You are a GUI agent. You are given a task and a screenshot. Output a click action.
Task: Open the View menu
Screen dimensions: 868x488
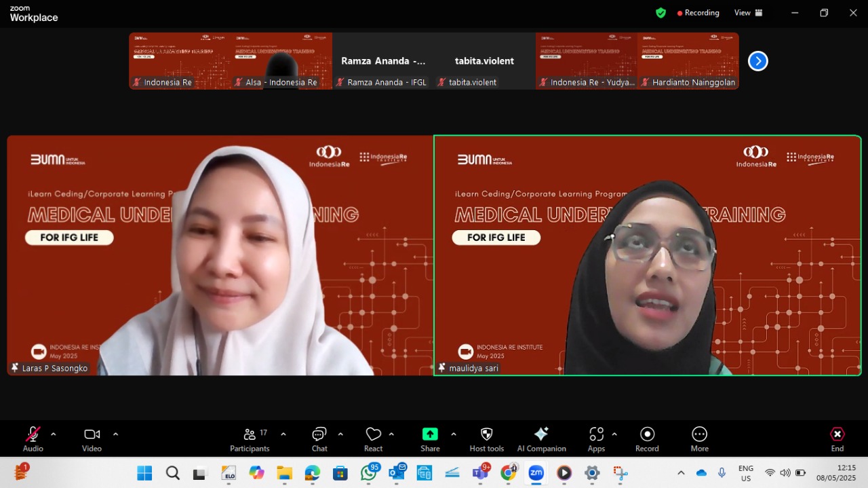point(749,13)
